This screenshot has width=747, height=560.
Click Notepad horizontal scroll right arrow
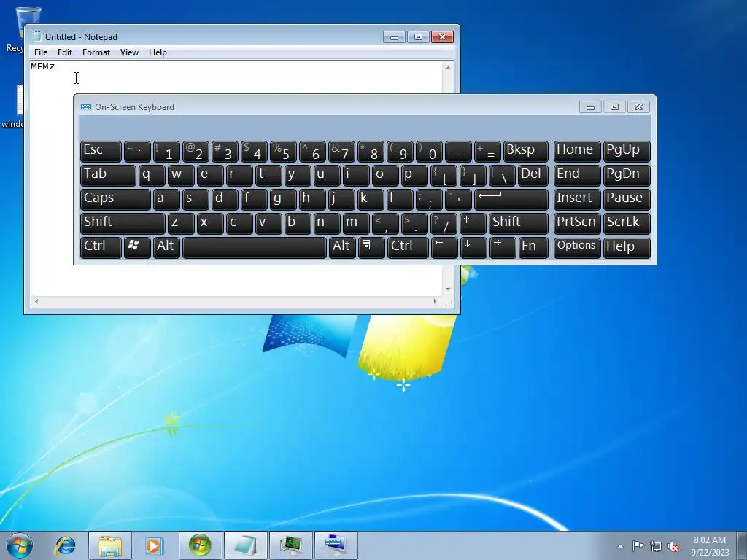[x=435, y=301]
